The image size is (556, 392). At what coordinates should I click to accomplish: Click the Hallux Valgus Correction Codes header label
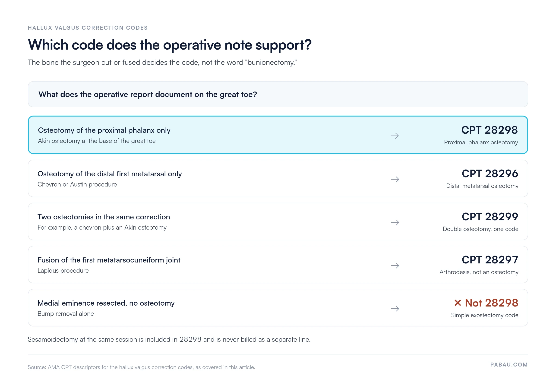(x=88, y=28)
